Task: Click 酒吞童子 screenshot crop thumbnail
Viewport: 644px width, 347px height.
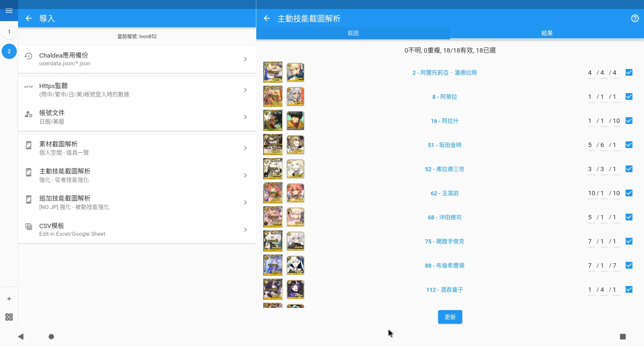Action: tap(273, 289)
